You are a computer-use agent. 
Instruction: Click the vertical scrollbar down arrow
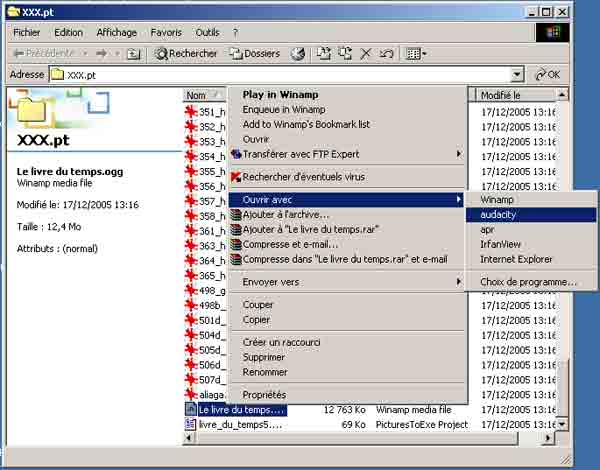pyautogui.click(x=561, y=424)
